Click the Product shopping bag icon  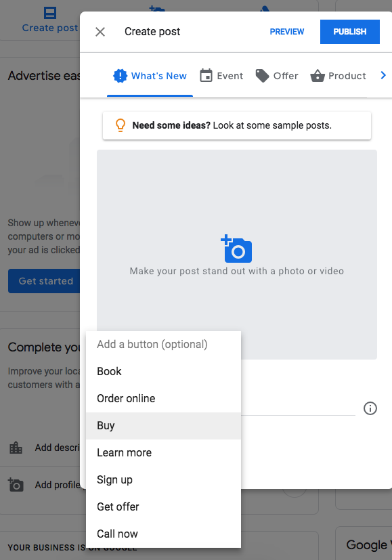(x=317, y=76)
